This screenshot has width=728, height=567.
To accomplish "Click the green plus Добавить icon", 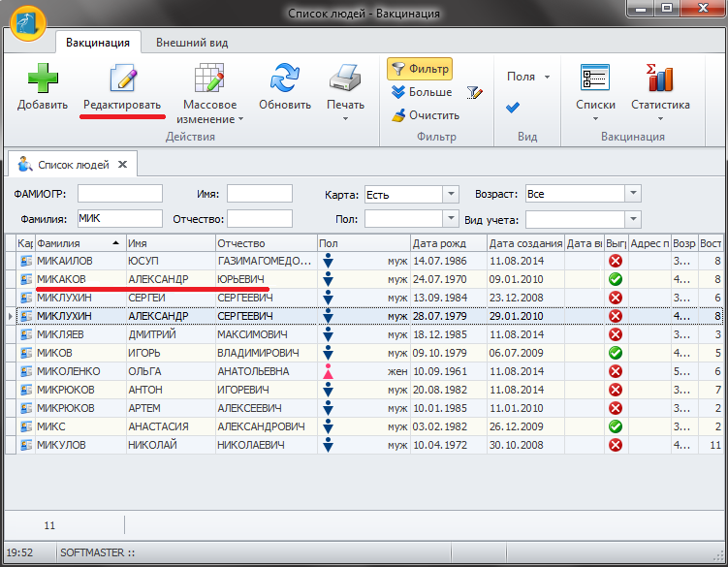I will pos(42,79).
